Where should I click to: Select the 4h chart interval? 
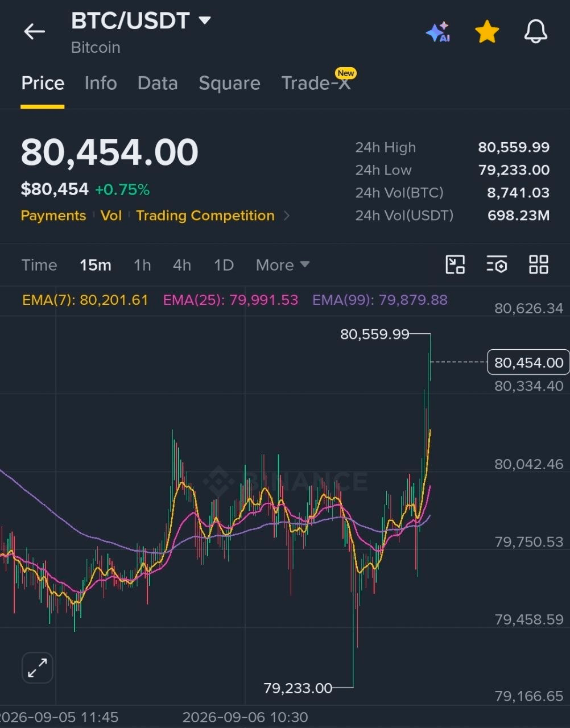click(182, 265)
